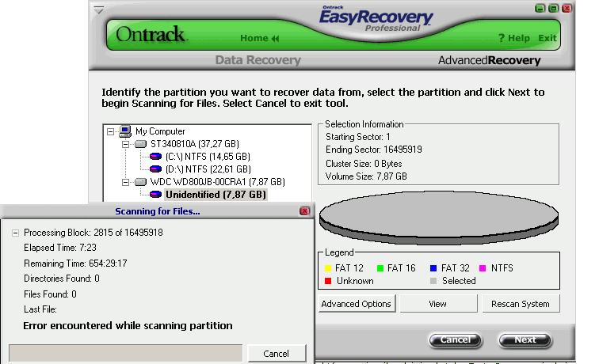Open Help from the green bar
This screenshot has width=599, height=364.
513,38
